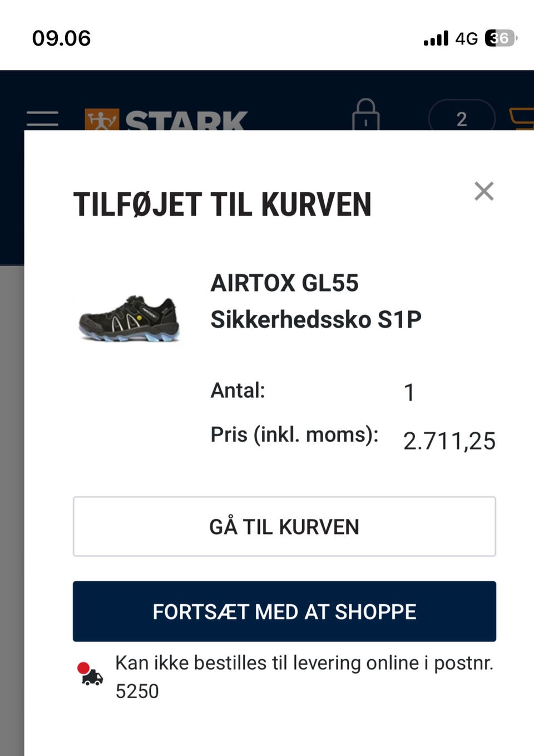Tap the Airtox safety shoe thumbnail
Screen dimensions: 534x756
coord(129,318)
